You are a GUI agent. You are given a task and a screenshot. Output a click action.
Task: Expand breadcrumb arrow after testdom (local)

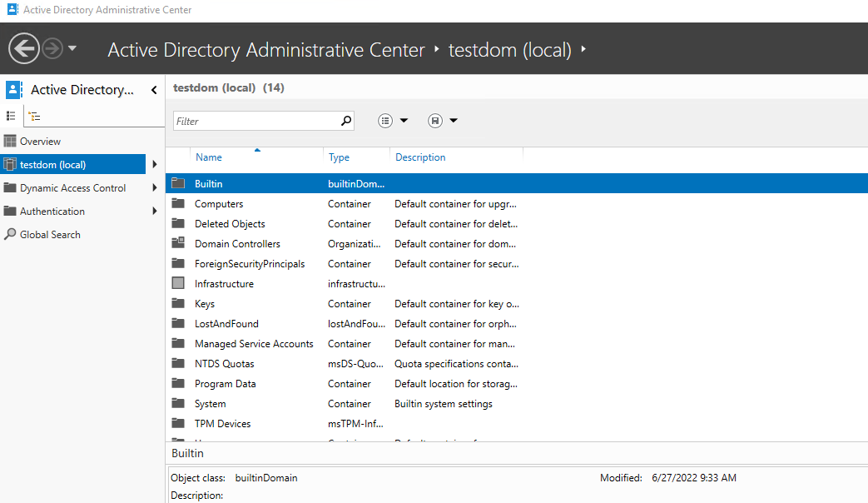click(583, 49)
